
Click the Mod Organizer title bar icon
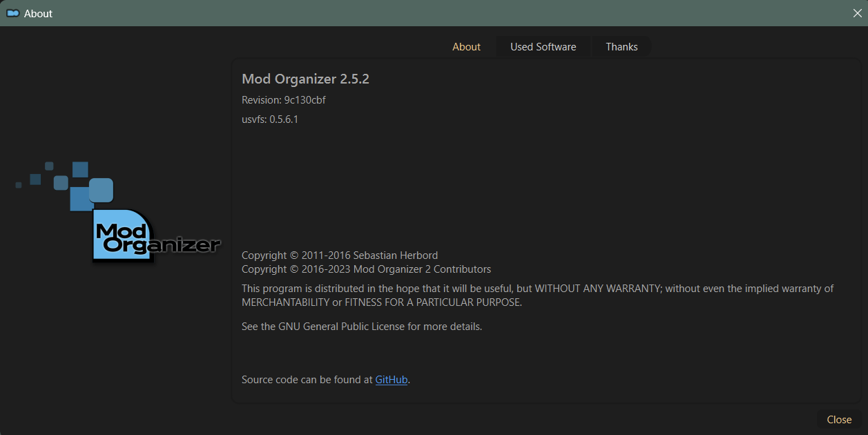(x=12, y=13)
